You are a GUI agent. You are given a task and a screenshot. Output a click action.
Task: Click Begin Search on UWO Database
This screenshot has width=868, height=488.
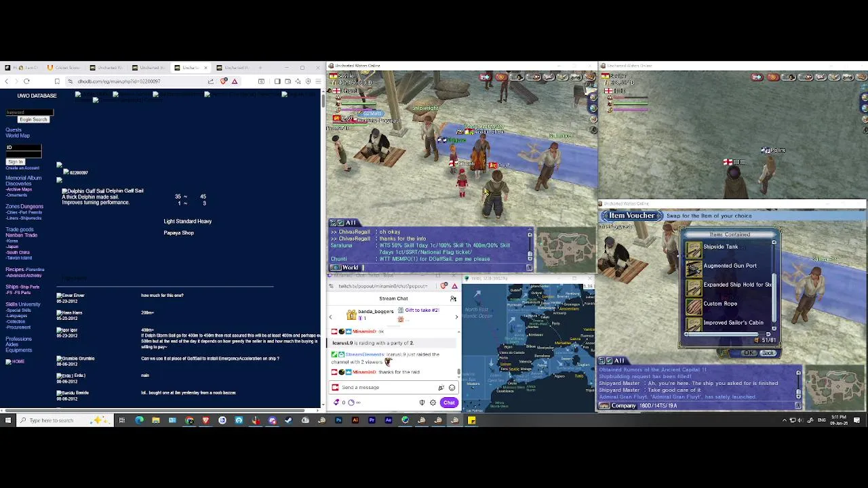33,119
